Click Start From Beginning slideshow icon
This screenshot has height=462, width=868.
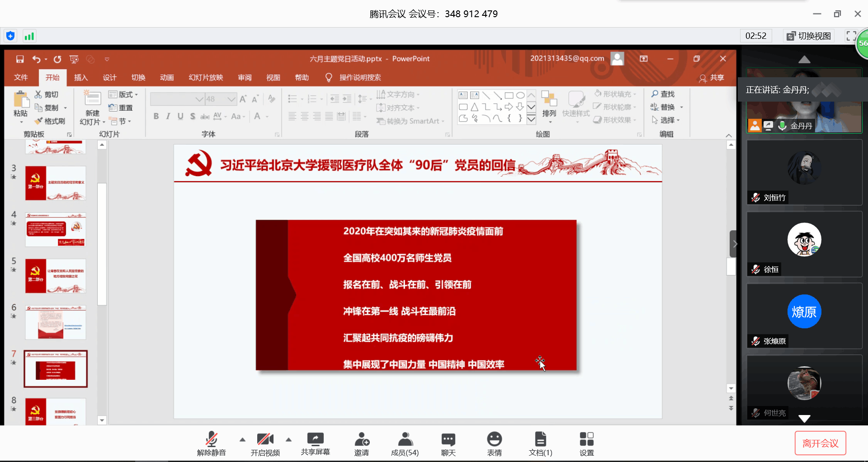point(74,59)
